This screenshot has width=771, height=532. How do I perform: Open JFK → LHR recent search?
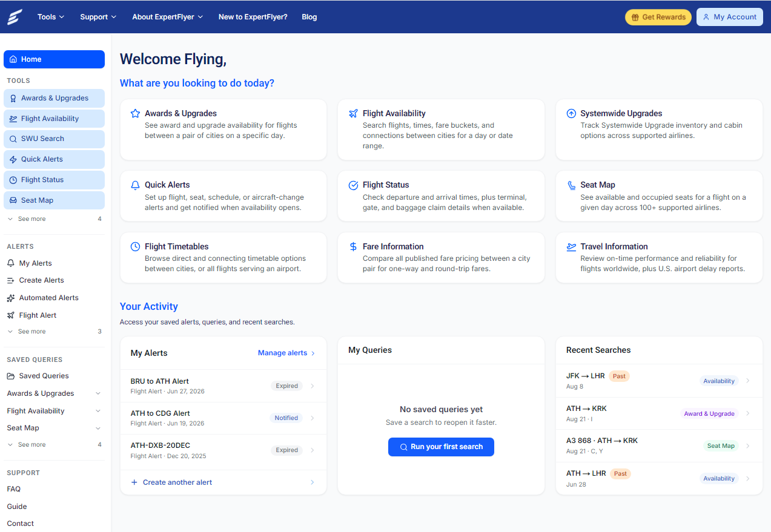(659, 381)
